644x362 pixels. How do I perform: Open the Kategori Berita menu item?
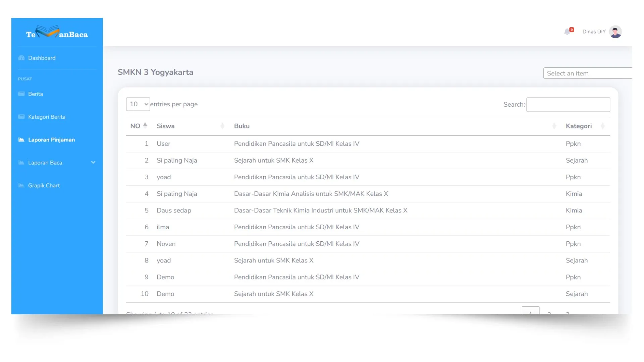pos(47,117)
